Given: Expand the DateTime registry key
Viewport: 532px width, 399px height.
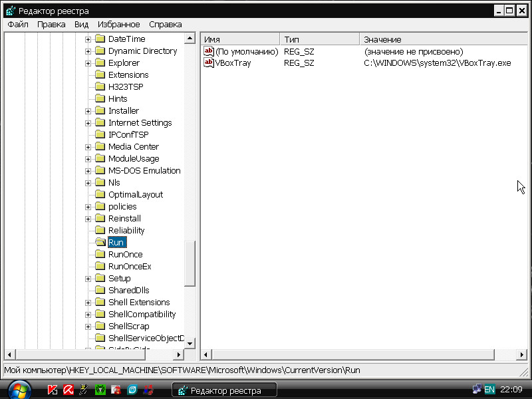Looking at the screenshot, I should click(88, 39).
